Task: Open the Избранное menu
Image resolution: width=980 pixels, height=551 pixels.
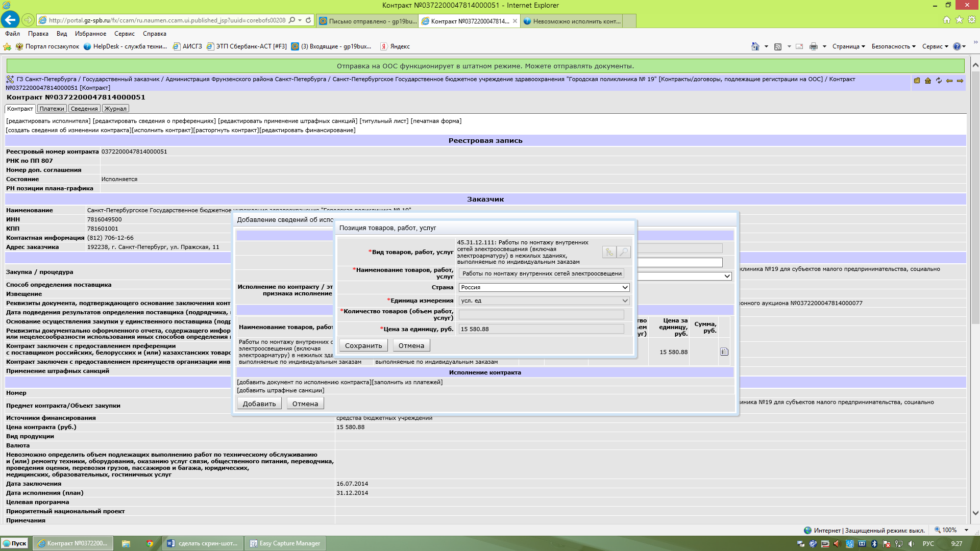Action: coord(90,34)
